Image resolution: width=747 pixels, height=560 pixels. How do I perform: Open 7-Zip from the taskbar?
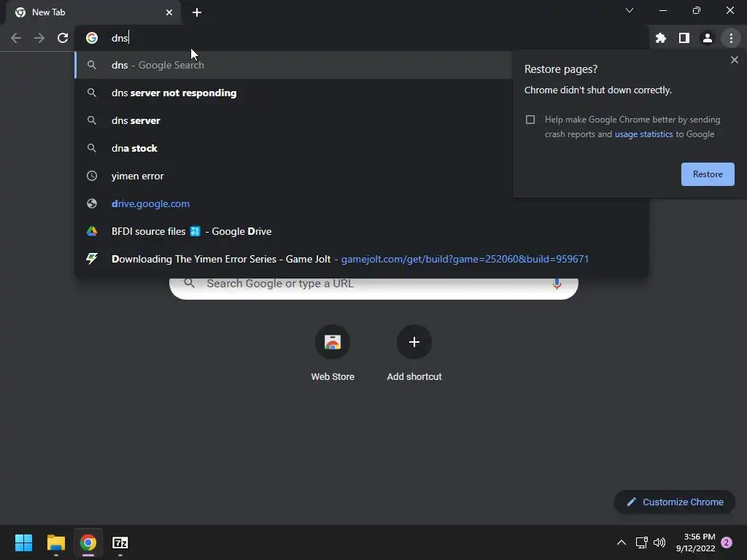click(120, 542)
